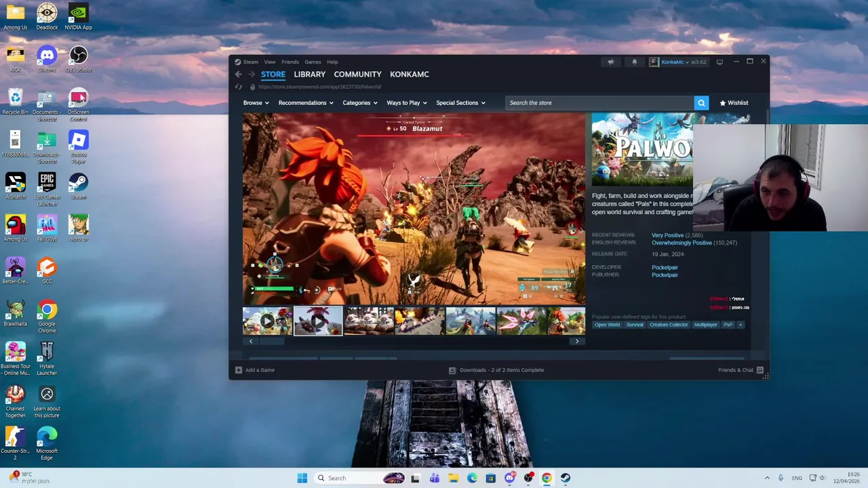868x488 pixels.
Task: Launch Discord from the desktop
Action: coord(47,60)
